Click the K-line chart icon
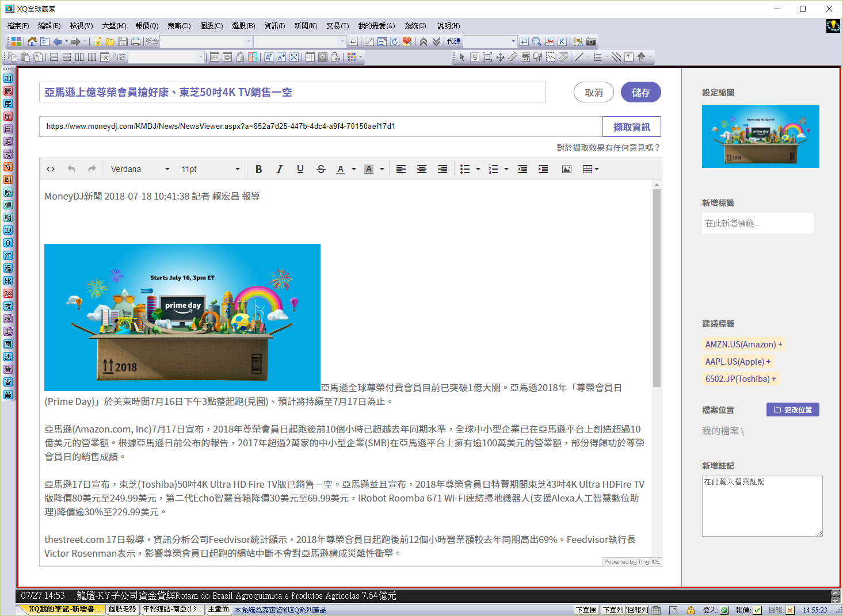Screen dimensions: 843x616 point(562,41)
